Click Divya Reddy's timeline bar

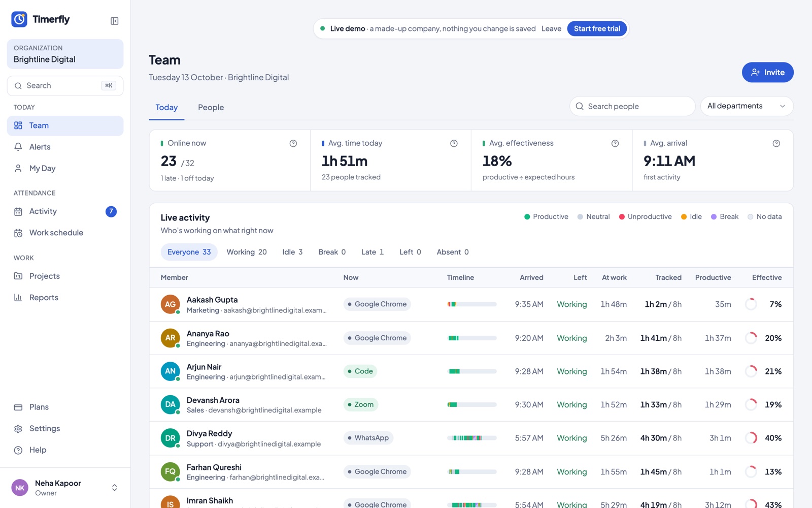[472, 438]
